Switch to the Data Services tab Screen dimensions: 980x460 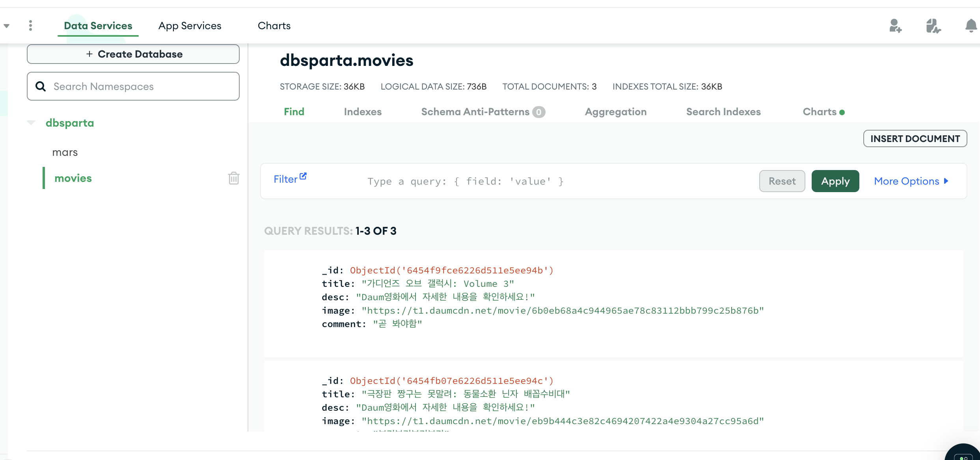[x=98, y=26]
